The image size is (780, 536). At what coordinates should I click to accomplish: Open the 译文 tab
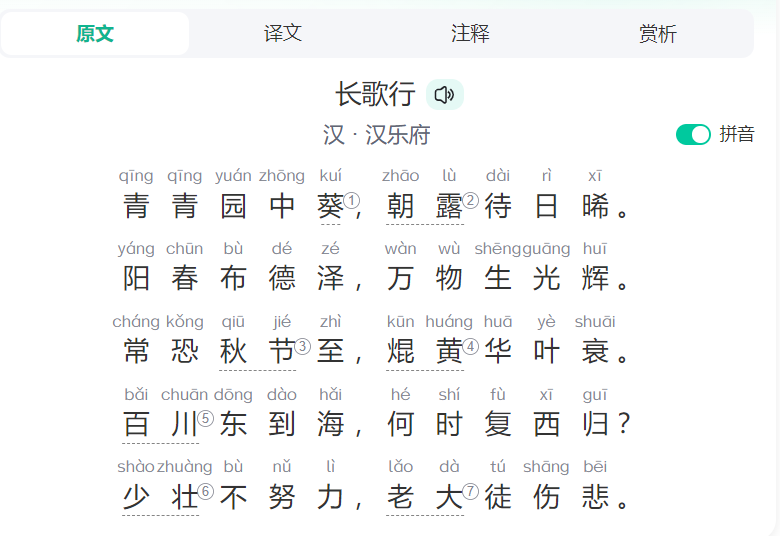click(283, 34)
